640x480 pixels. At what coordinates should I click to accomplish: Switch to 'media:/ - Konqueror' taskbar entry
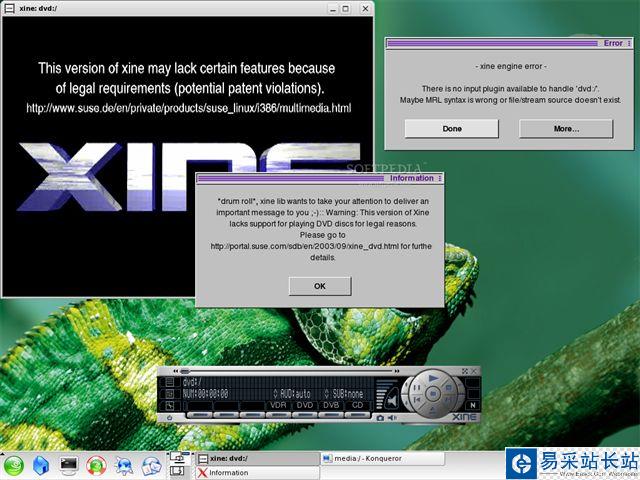[x=382, y=458]
